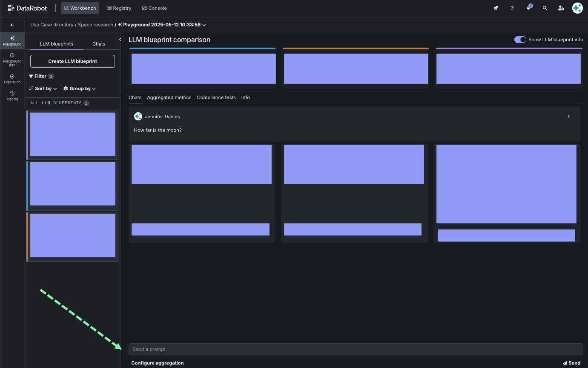Open the help question mark icon
This screenshot has height=368, width=588.
click(x=512, y=8)
